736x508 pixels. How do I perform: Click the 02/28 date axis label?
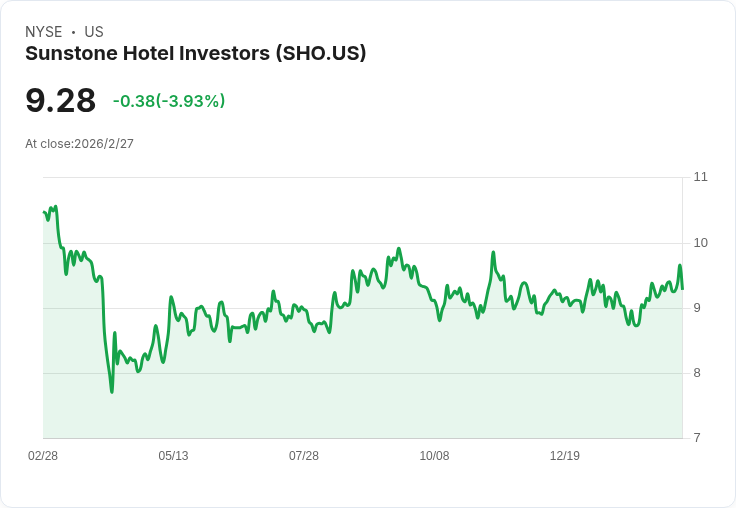click(x=43, y=456)
